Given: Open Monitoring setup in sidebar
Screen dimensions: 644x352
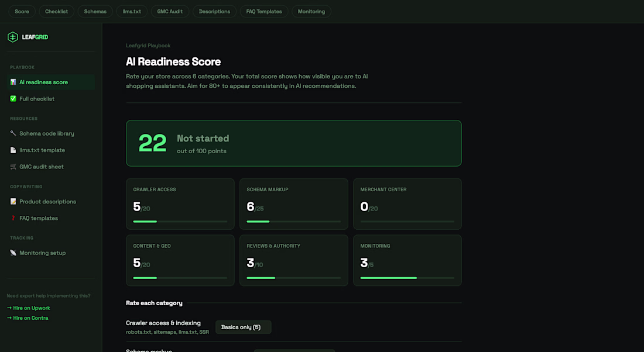Looking at the screenshot, I should [x=51, y=253].
